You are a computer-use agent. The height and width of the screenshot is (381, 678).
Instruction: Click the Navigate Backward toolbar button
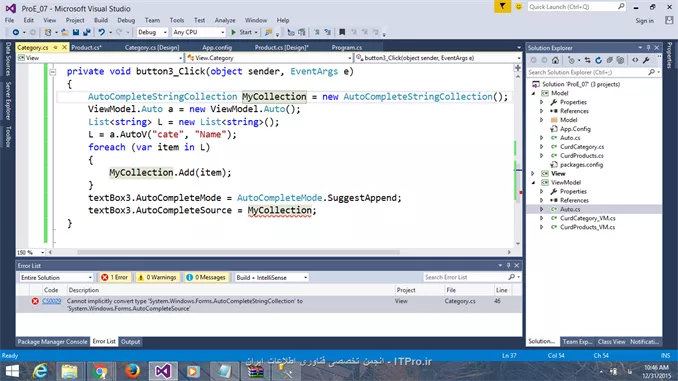point(16,32)
